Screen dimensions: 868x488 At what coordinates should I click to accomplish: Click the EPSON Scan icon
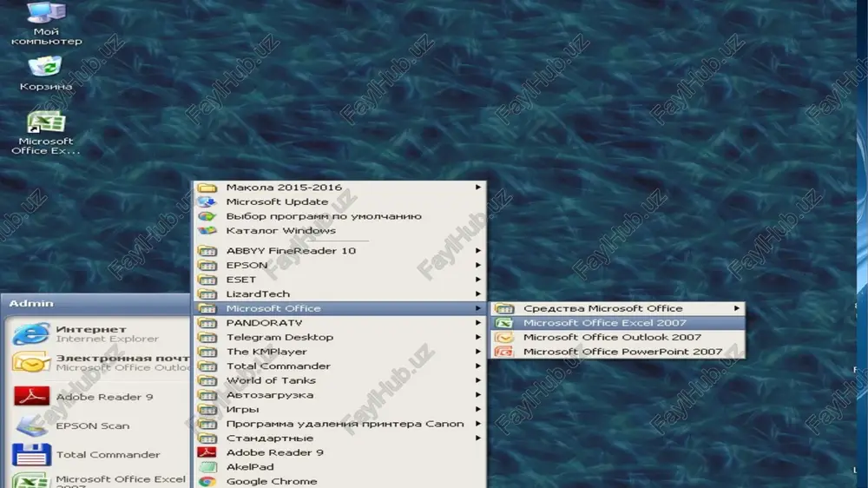31,425
